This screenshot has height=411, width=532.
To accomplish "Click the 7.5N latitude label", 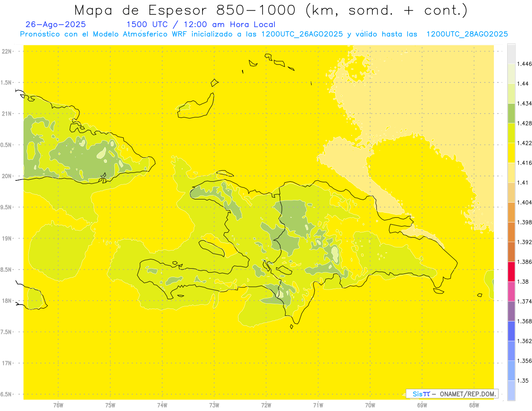I will 6,332.
